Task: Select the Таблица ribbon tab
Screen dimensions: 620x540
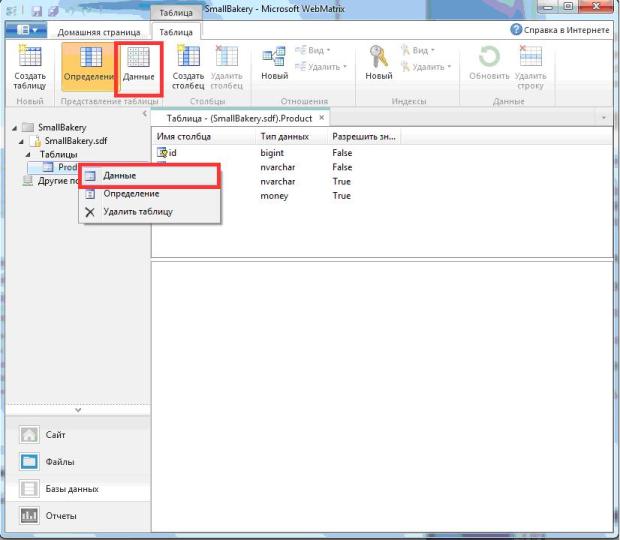Action: [x=176, y=32]
